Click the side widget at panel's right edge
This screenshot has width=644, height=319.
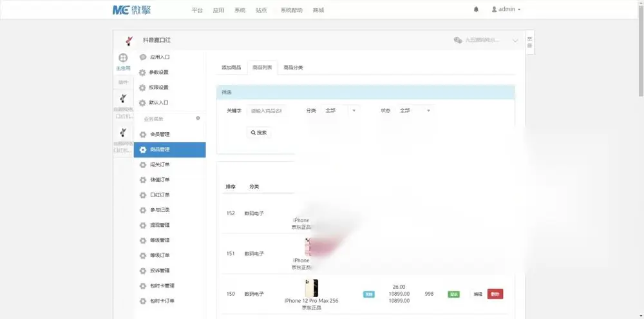pyautogui.click(x=530, y=42)
